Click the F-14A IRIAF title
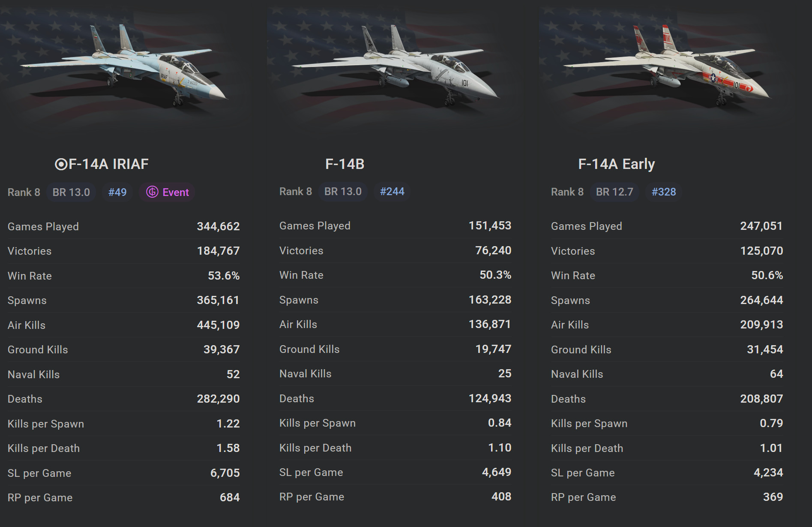The height and width of the screenshot is (527, 812). [108, 164]
